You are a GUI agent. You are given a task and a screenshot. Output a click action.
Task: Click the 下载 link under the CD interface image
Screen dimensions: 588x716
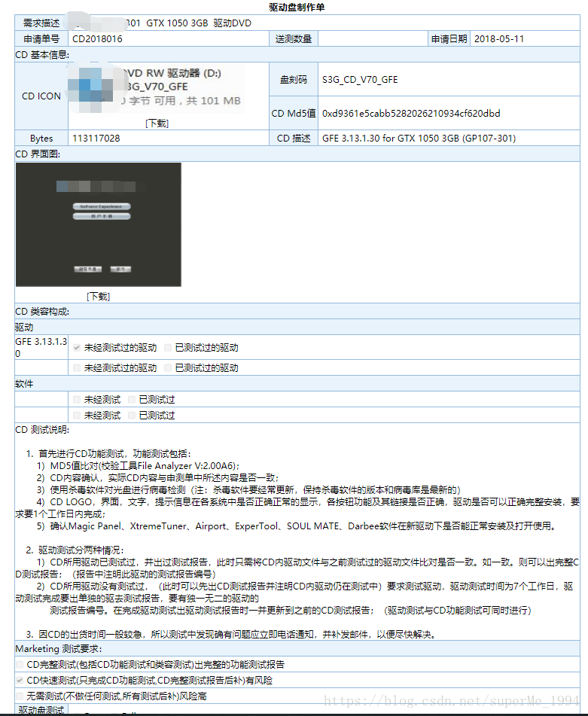(98, 297)
